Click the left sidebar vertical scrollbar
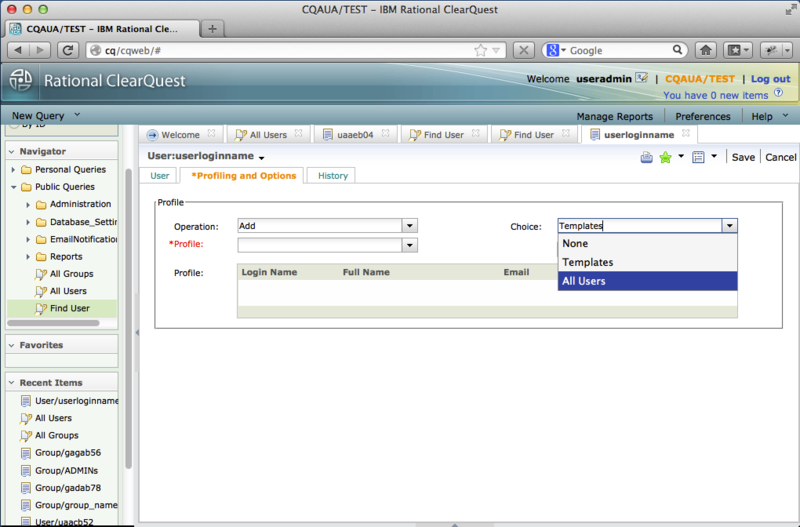 [129, 318]
